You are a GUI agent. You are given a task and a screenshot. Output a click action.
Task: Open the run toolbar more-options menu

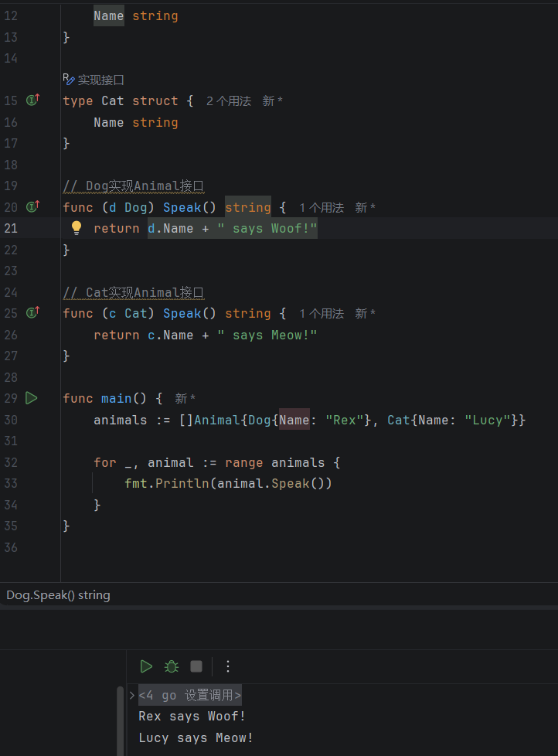228,666
